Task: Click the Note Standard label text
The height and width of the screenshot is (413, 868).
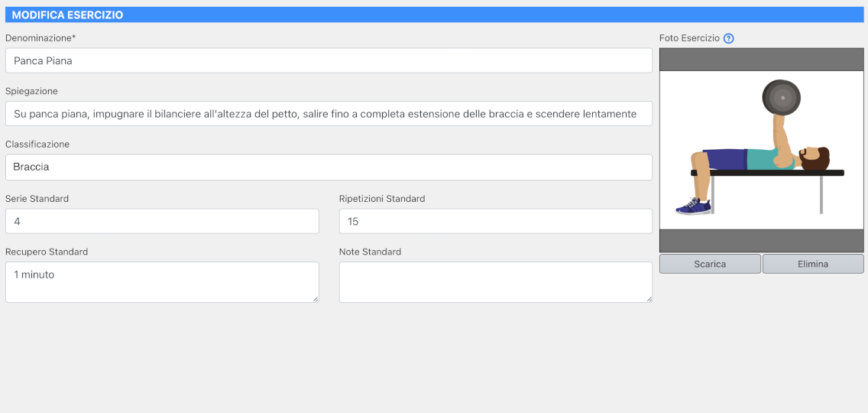Action: [370, 252]
